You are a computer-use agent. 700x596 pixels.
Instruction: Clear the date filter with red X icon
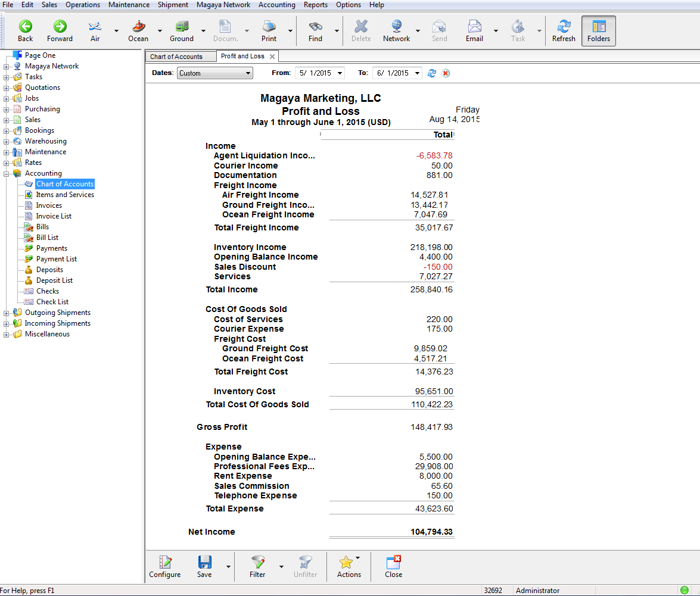click(x=446, y=73)
